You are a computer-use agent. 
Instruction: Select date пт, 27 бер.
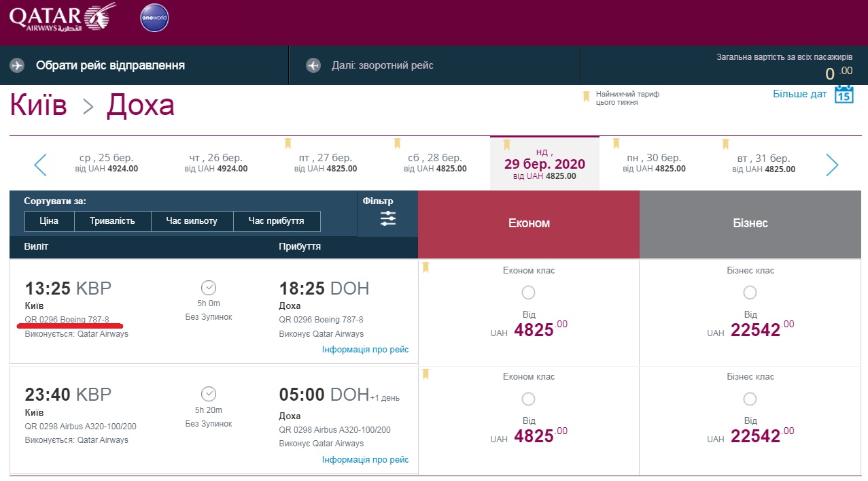tap(326, 163)
